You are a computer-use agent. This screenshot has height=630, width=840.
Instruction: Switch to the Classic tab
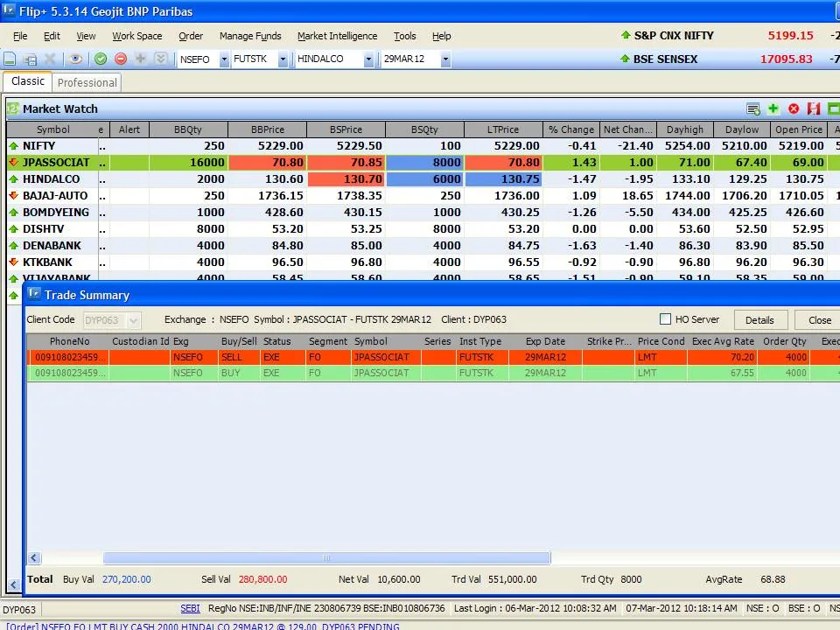click(28, 81)
